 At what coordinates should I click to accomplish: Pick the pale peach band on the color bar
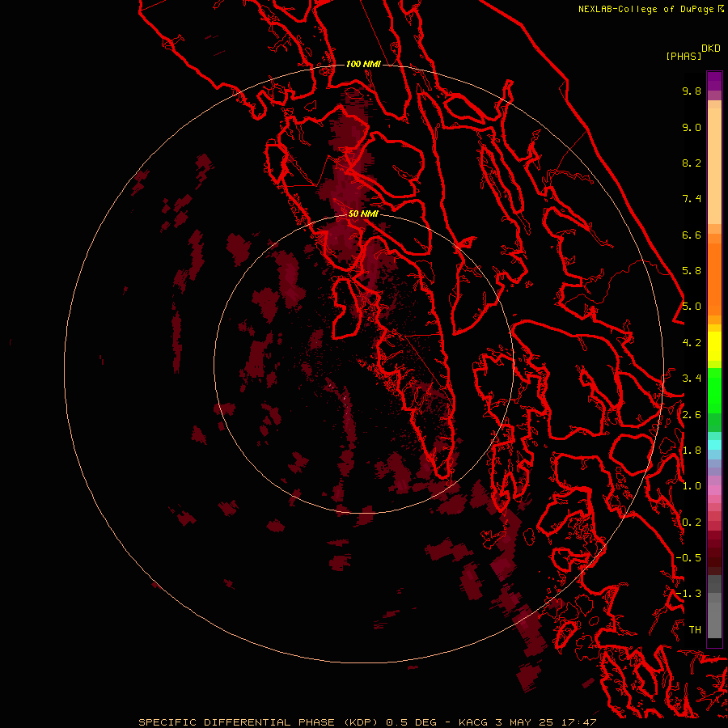click(x=714, y=166)
